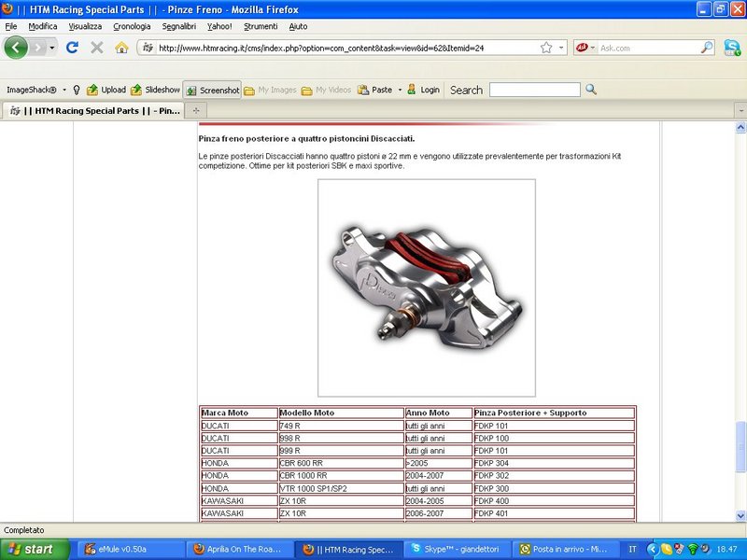Expand the Paste options dropdown
Viewport: 747px width, 560px height.
point(400,90)
